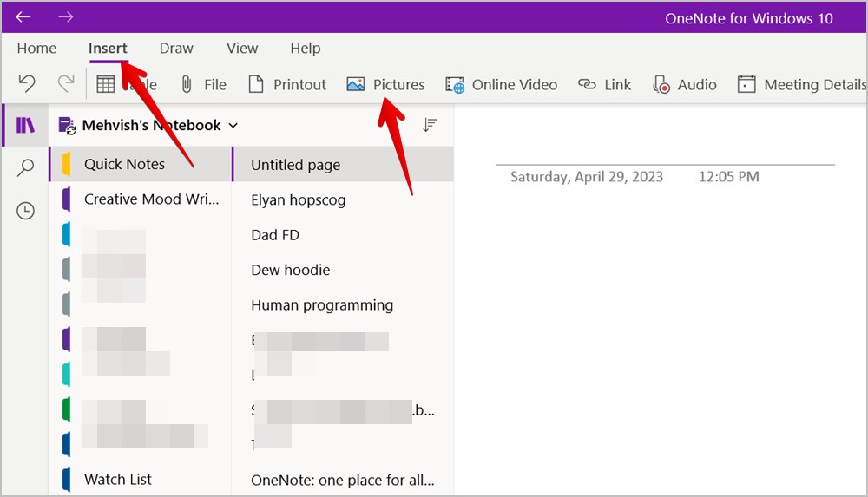Show the notebooks navigation pane icon
The width and height of the screenshot is (868, 497).
25,126
